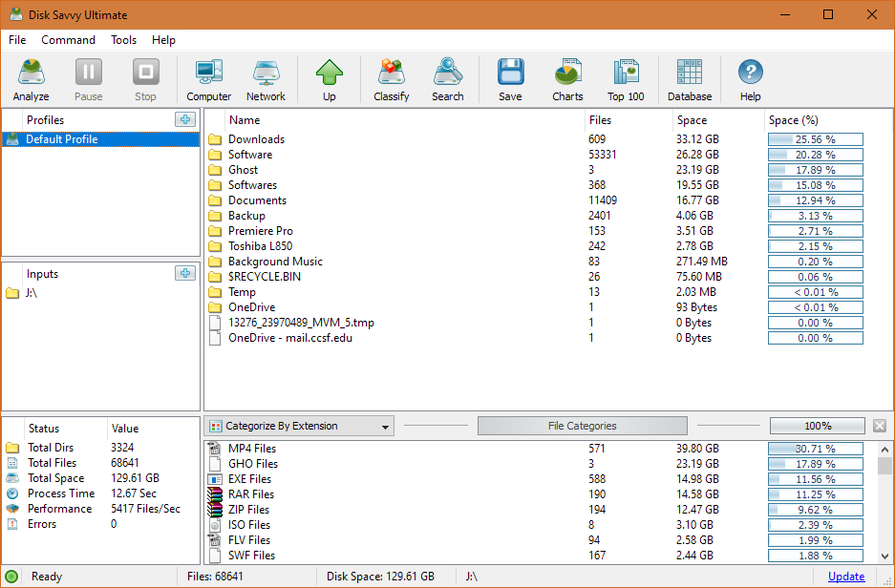
Task: Click the Downloads 25.56 % usage bar
Action: 816,139
